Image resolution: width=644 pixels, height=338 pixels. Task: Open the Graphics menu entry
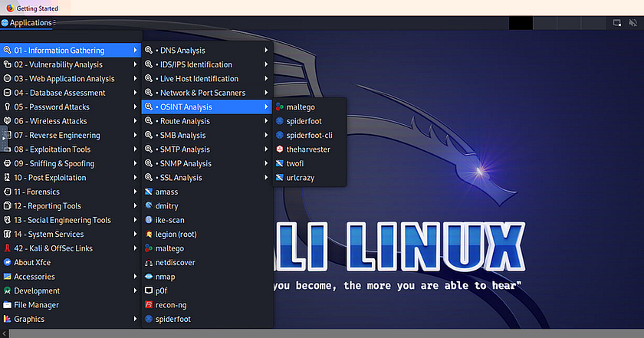pos(71,319)
